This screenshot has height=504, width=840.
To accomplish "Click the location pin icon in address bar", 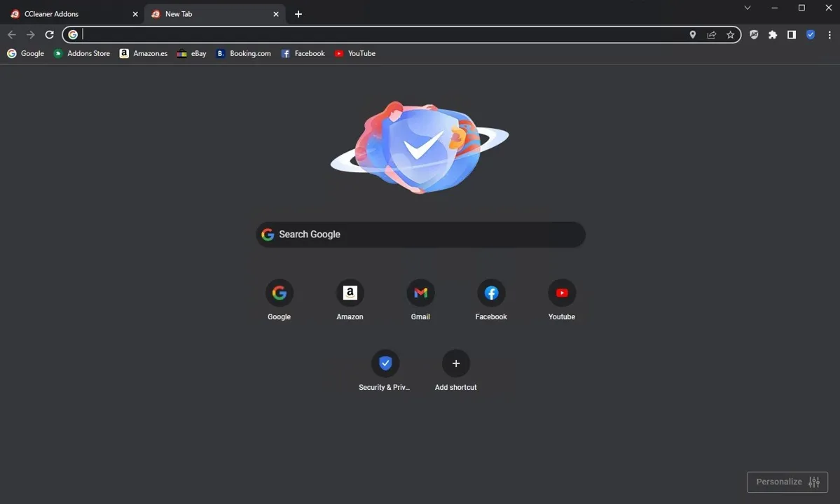I will click(693, 35).
